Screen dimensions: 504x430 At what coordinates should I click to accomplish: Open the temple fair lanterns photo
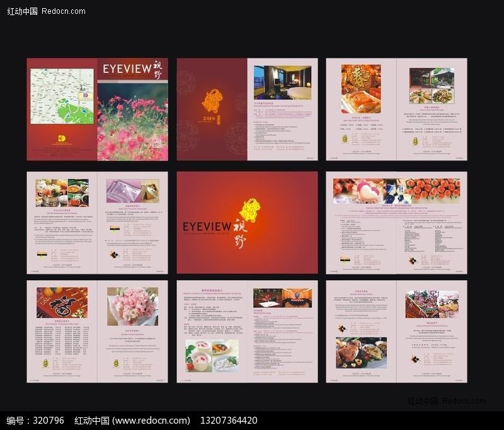(432, 304)
